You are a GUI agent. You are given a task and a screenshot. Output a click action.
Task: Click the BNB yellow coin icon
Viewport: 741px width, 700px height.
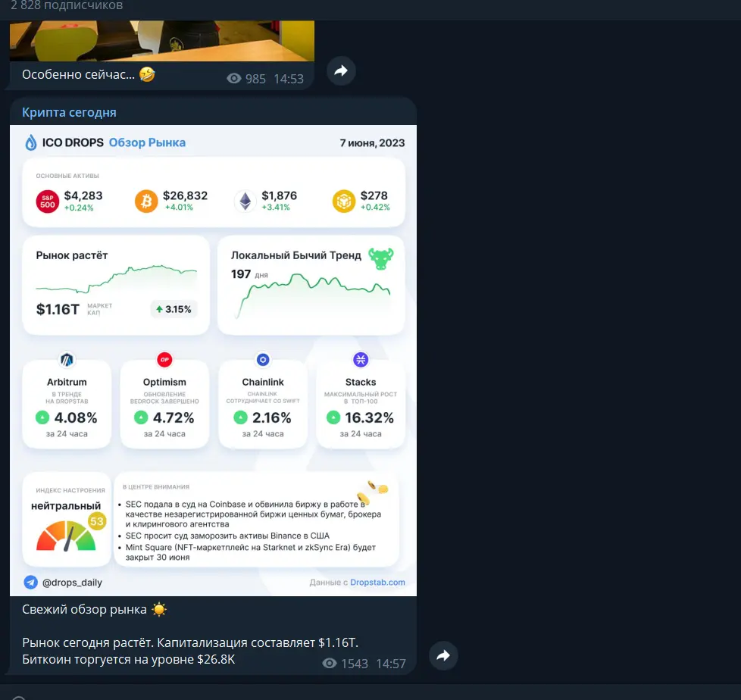click(x=343, y=202)
